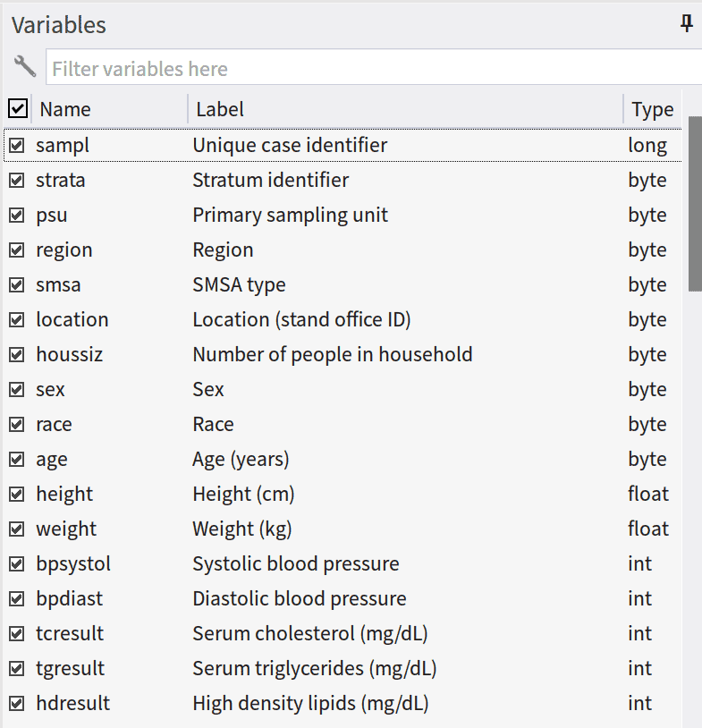The width and height of the screenshot is (702, 728).
Task: Toggle the select-all checkbox in the header
Action: [x=17, y=108]
